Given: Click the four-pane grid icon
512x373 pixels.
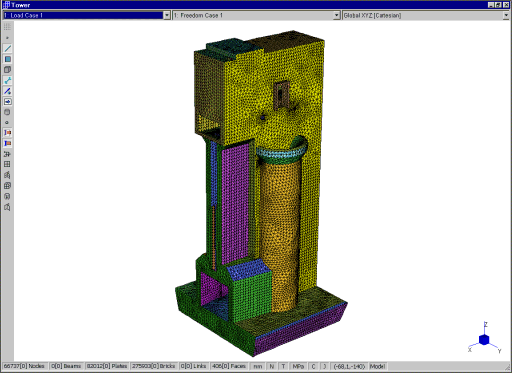Looking at the screenshot, I should point(7,164).
